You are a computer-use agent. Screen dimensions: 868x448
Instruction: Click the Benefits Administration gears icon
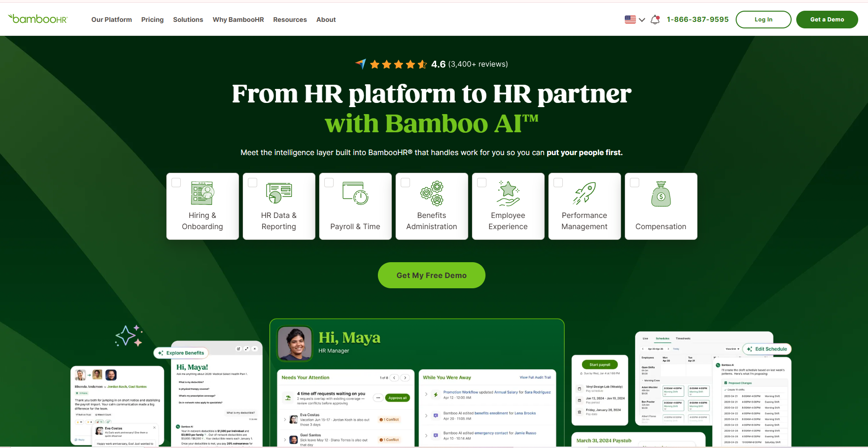pyautogui.click(x=432, y=193)
